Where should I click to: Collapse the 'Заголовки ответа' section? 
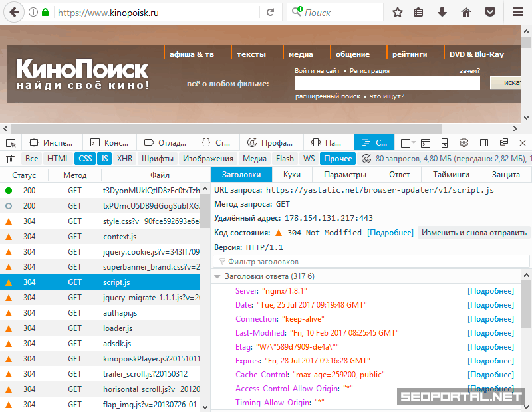click(217, 276)
